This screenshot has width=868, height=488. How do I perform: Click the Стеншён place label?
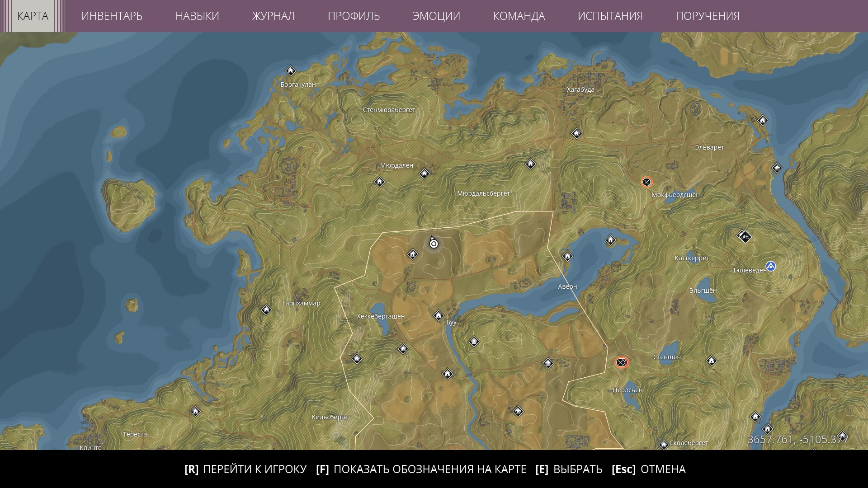pos(667,357)
